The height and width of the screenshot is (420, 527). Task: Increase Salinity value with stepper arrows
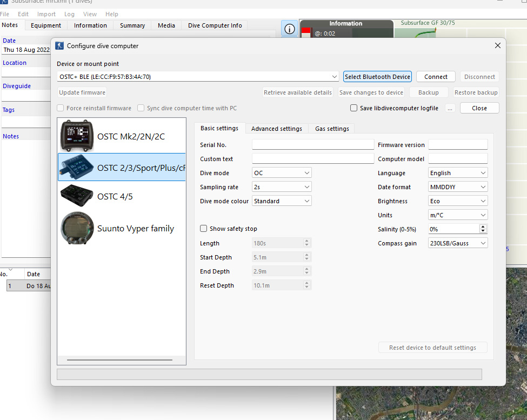point(483,227)
